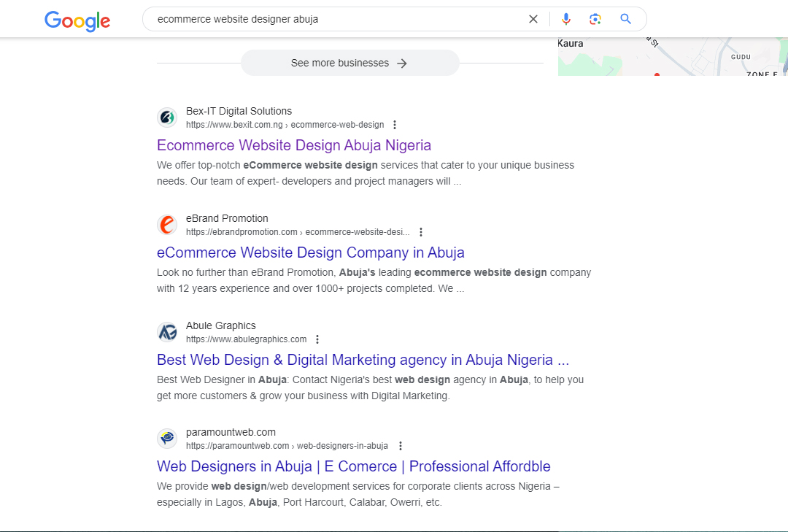The width and height of the screenshot is (788, 532).
Task: Open Best Web Design & Digital Marketing link
Action: click(x=363, y=360)
